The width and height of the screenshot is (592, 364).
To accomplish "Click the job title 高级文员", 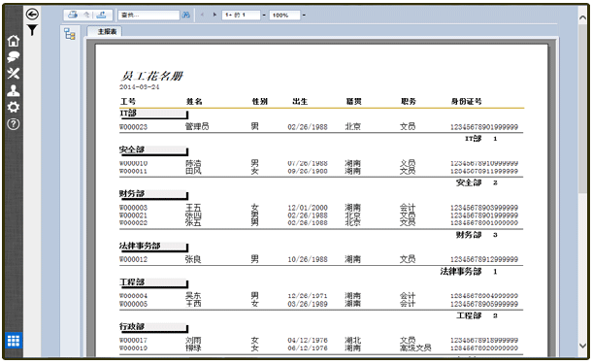I will pos(415,347).
